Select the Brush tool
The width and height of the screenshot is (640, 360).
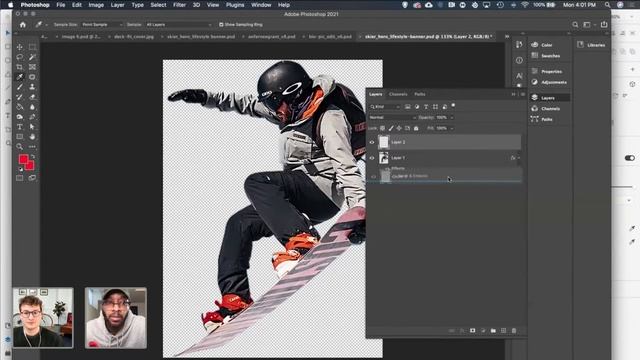(x=20, y=87)
